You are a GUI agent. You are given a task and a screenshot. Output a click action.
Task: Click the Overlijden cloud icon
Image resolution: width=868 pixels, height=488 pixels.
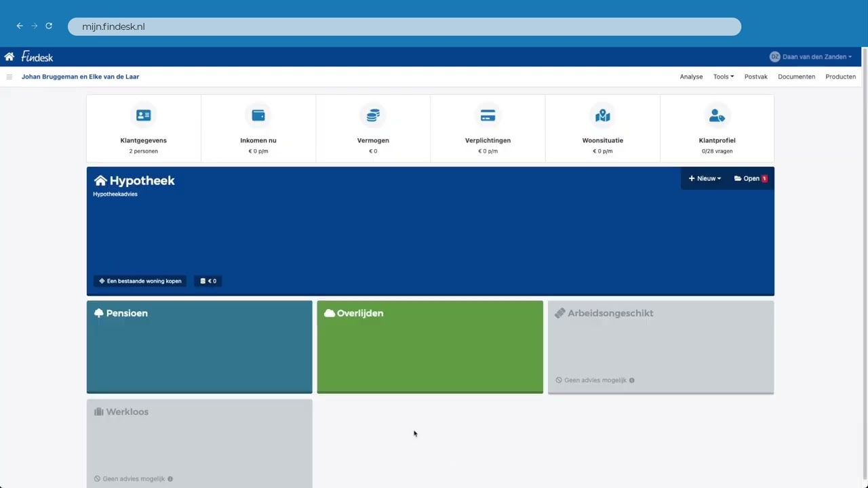click(x=330, y=313)
